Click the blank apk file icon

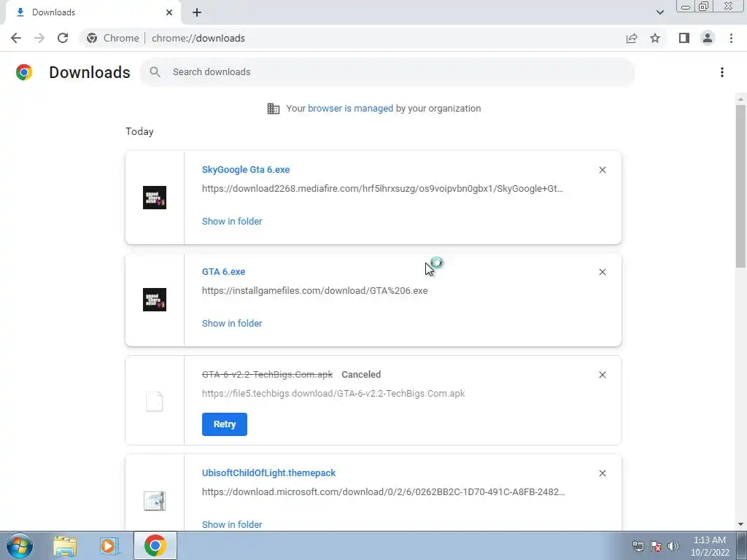point(155,402)
